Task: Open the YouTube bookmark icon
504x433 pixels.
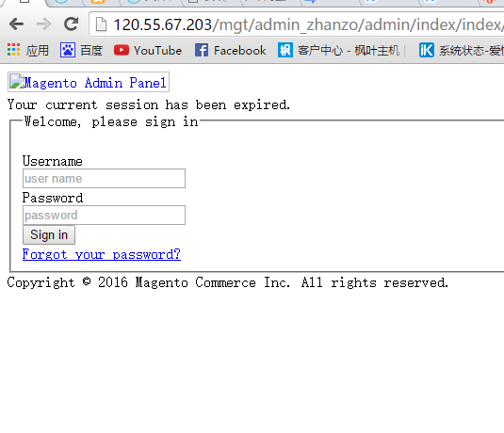Action: tap(122, 50)
